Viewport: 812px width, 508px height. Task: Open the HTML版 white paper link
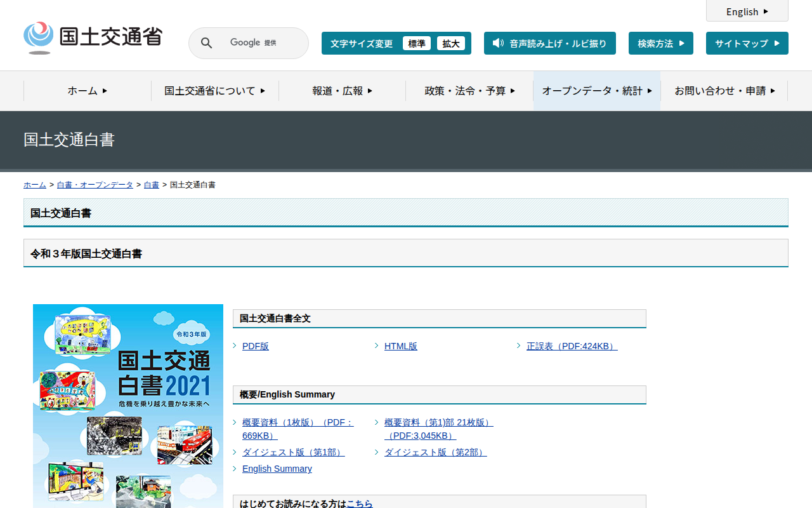click(x=400, y=346)
